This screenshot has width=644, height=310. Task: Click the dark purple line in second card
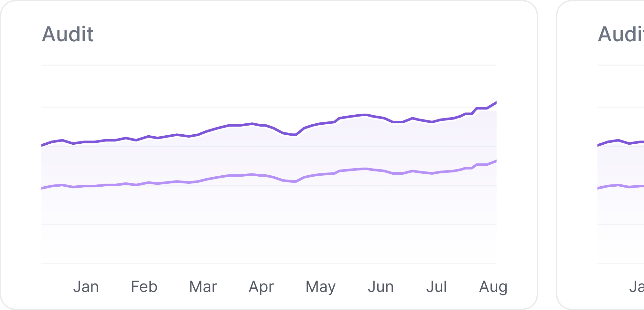[618, 140]
